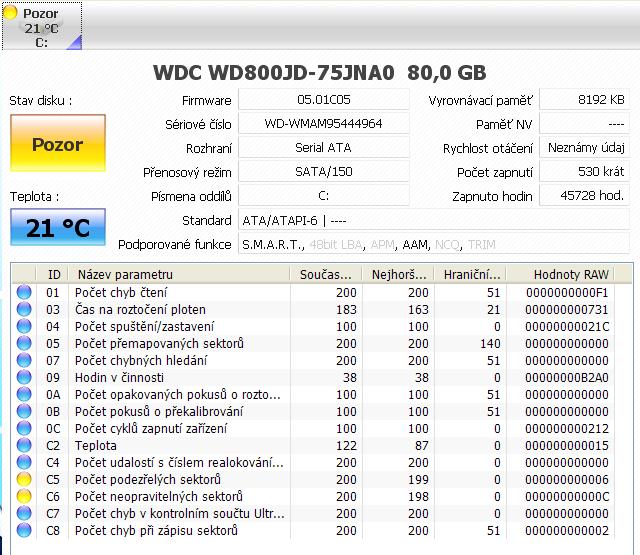The image size is (640, 555).
Task: Click blue status icon for row 0B
Action: click(x=24, y=411)
